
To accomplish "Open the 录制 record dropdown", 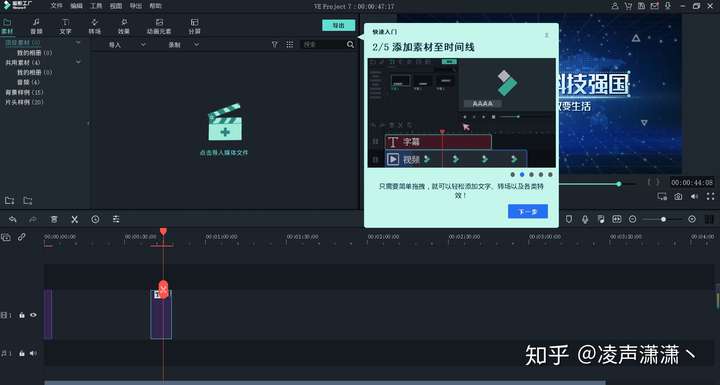I will pos(183,45).
